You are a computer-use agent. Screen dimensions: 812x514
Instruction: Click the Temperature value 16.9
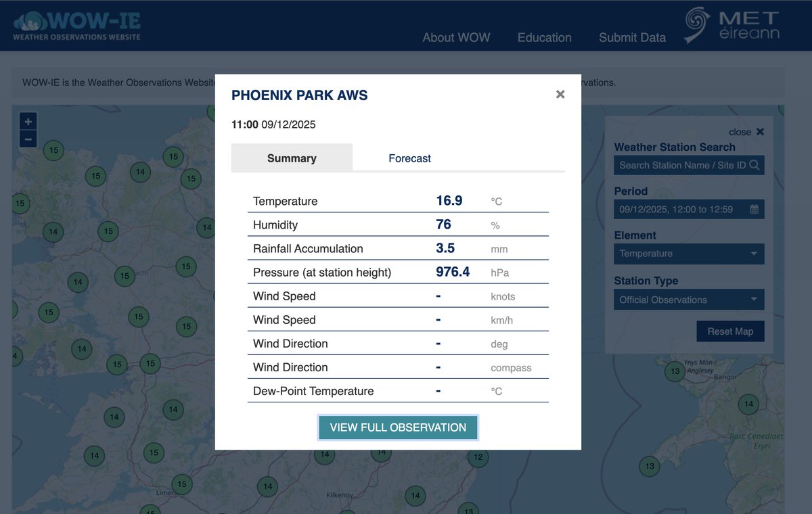[449, 201]
